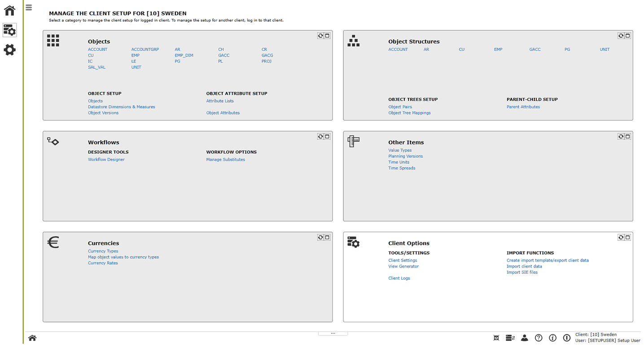644x346 pixels.
Task: Select the client setup icon in the left sidebar
Action: point(9,30)
